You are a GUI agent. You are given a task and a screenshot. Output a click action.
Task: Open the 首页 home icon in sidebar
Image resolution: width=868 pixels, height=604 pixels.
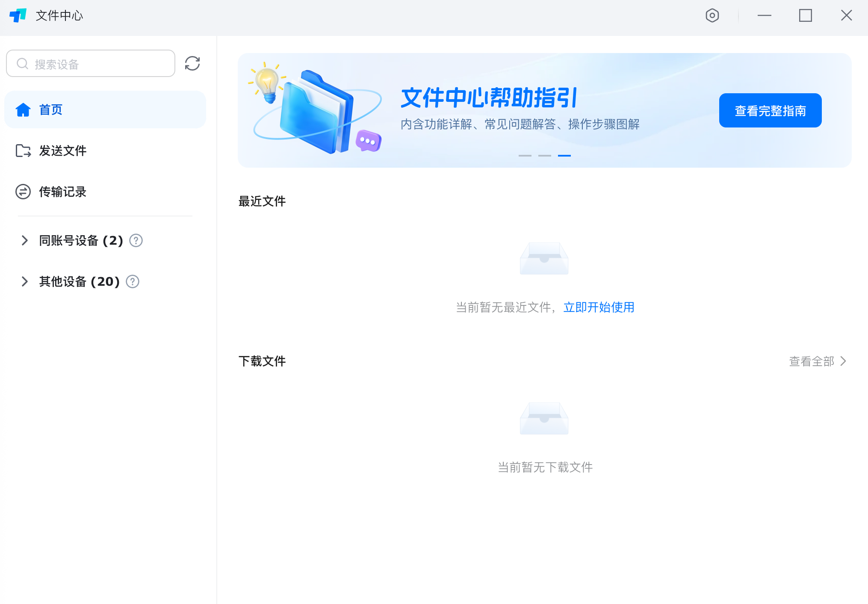tap(23, 109)
